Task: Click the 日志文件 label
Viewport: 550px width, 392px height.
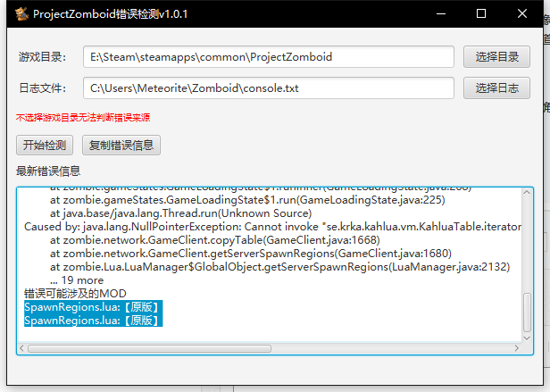Action: click(43, 88)
